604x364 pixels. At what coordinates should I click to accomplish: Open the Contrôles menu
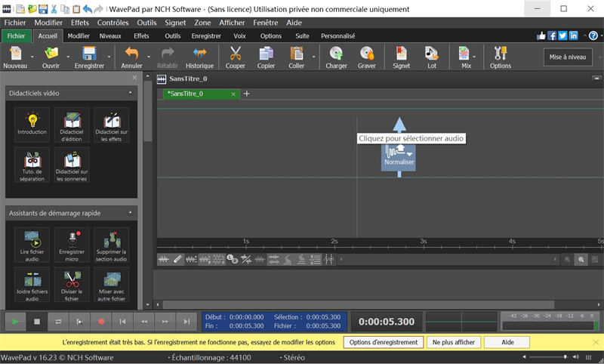pyautogui.click(x=112, y=23)
